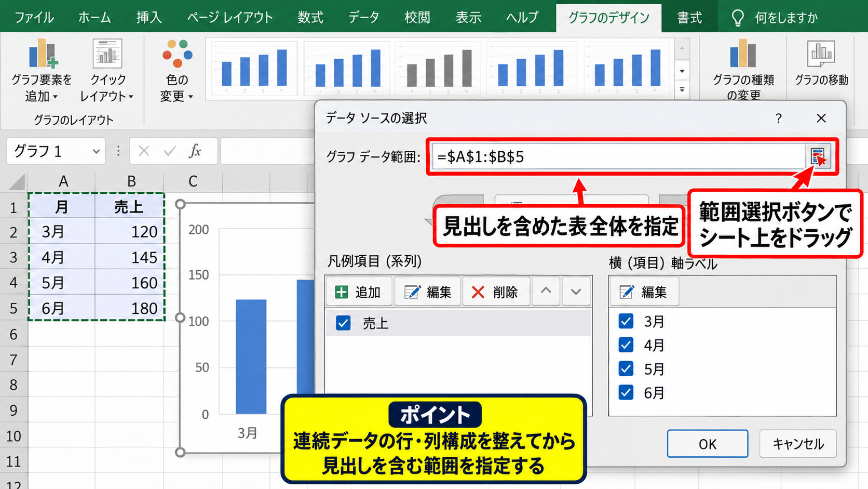Viewport: 868px width, 489px height.
Task: Select column A header
Action: coord(63,181)
